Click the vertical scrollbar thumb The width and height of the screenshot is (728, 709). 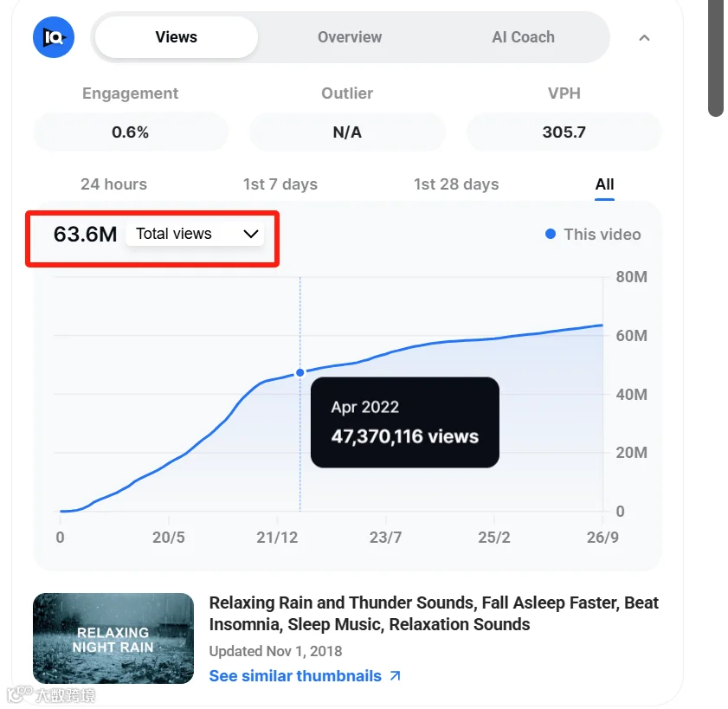click(716, 58)
